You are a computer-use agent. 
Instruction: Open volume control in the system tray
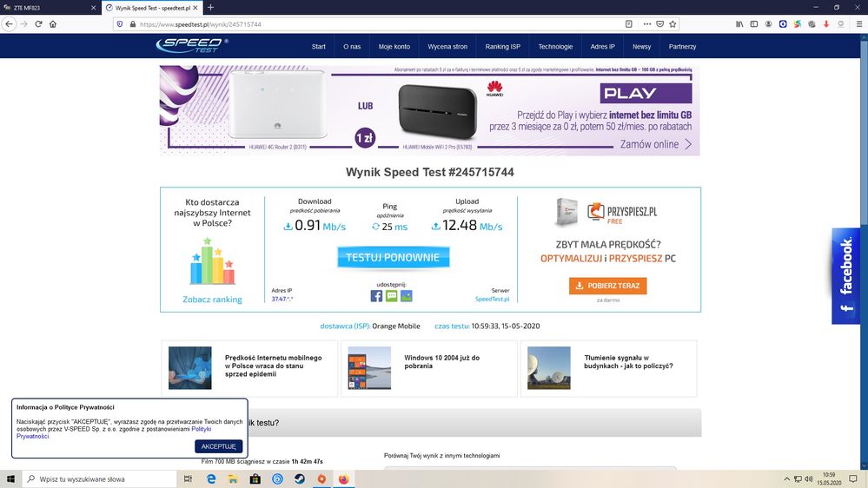809,479
